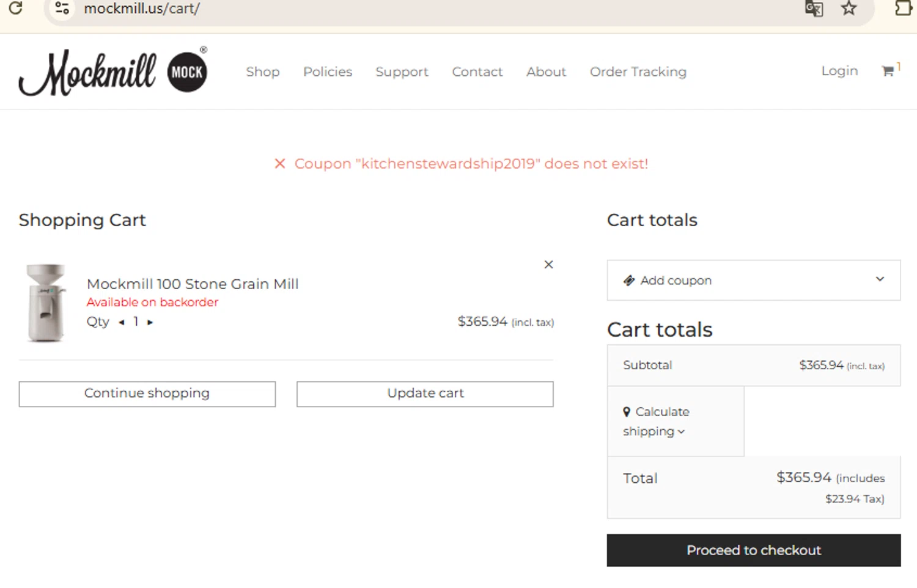Open the Shop menu

(x=263, y=72)
